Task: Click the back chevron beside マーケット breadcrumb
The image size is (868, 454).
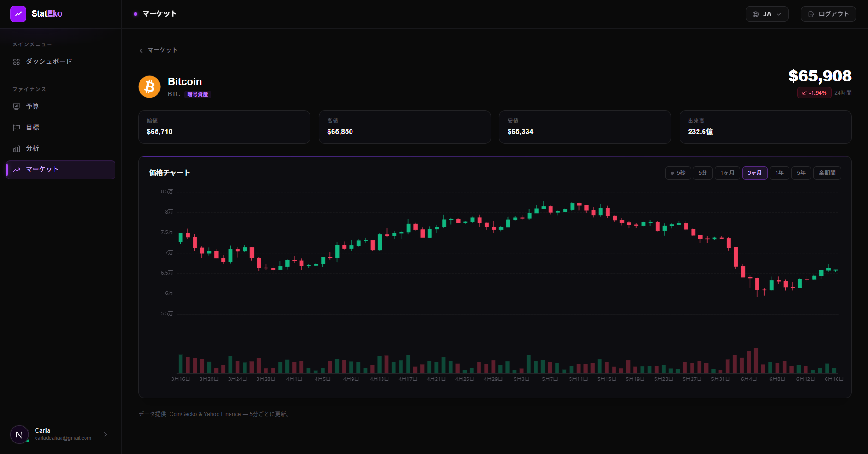Action: [x=141, y=50]
